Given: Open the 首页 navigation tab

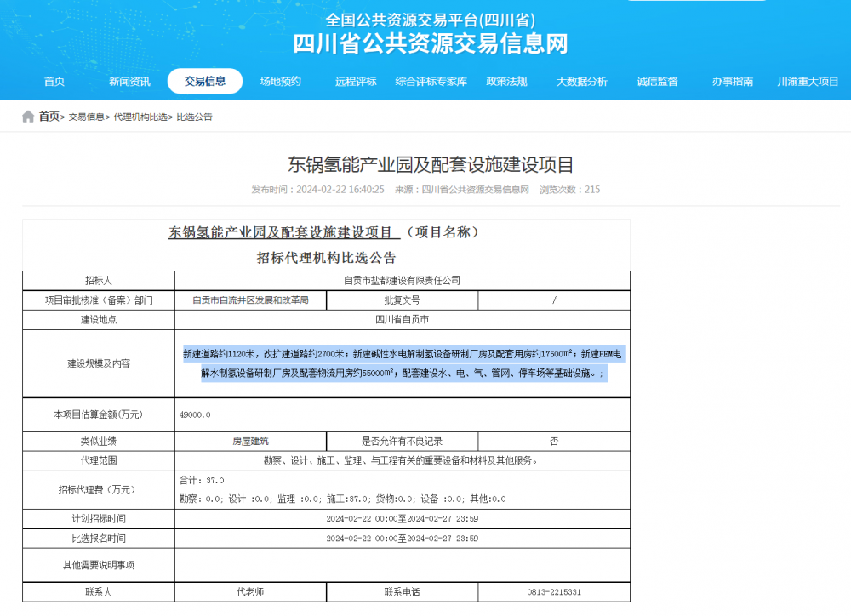Looking at the screenshot, I should (54, 82).
